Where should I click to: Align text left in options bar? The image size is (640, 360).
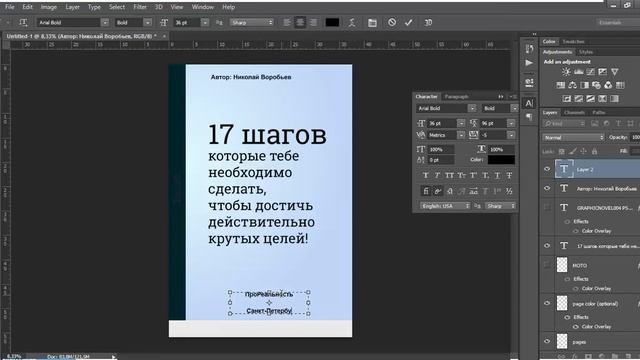point(287,22)
